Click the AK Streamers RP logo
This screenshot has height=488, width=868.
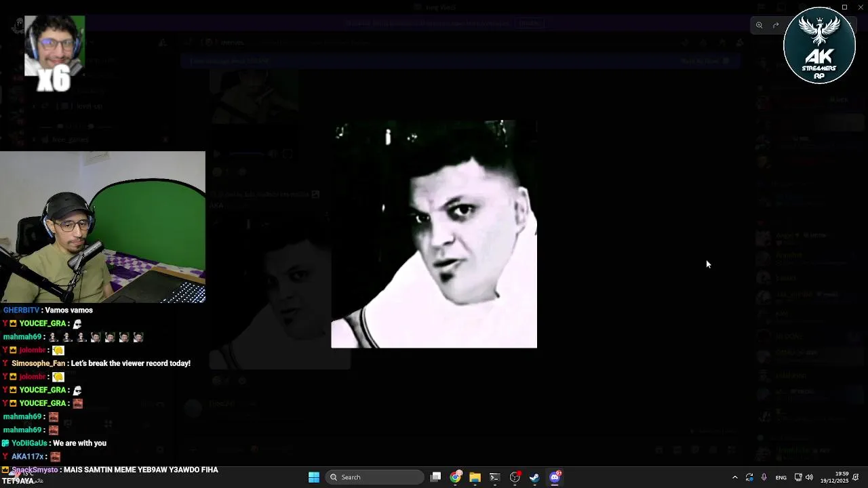pyautogui.click(x=819, y=45)
